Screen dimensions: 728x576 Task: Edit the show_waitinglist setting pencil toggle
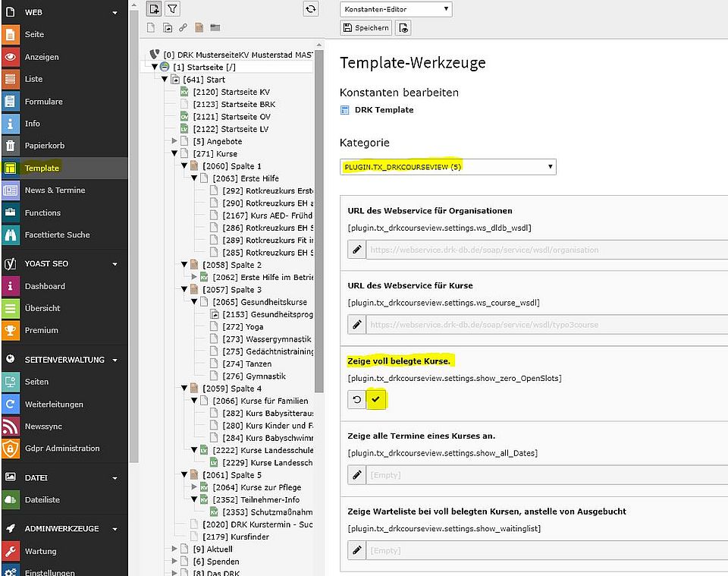[356, 549]
